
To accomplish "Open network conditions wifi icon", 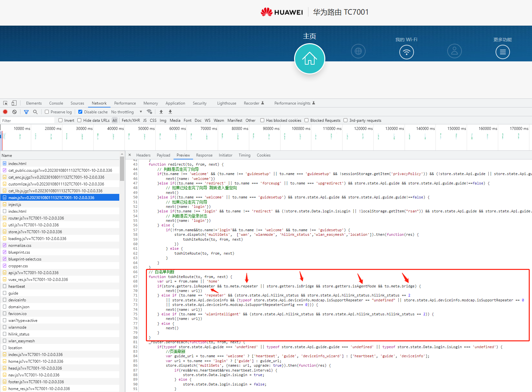I will (x=149, y=112).
